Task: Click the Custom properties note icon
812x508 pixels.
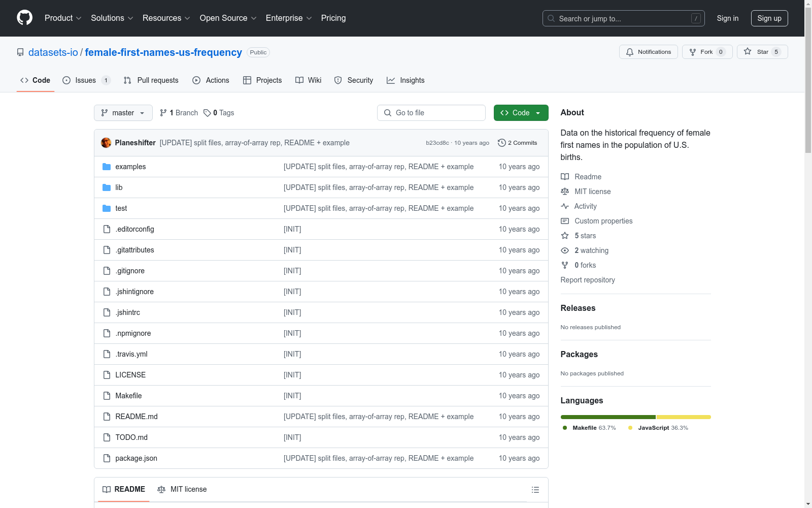Action: 565,221
